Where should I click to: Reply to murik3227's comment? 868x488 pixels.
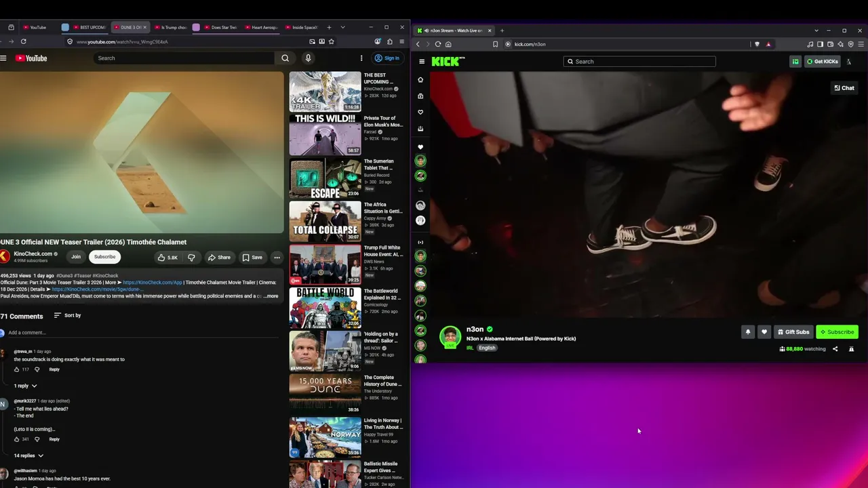[x=54, y=439]
